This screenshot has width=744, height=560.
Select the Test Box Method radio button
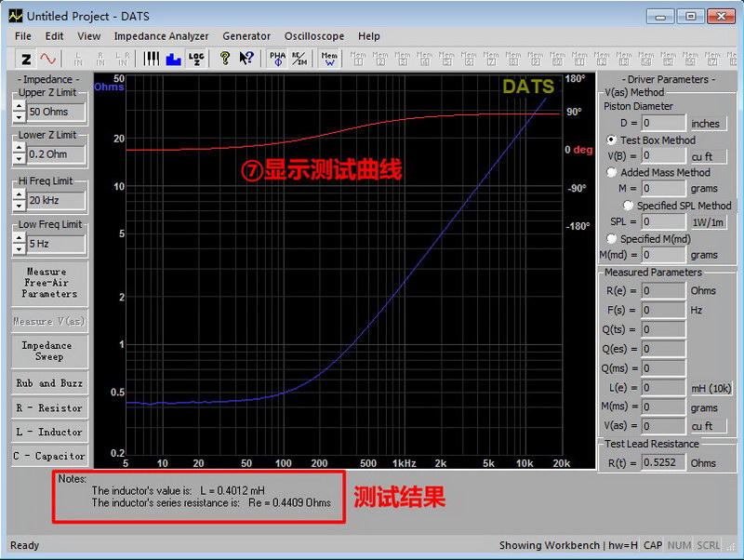tap(612, 140)
